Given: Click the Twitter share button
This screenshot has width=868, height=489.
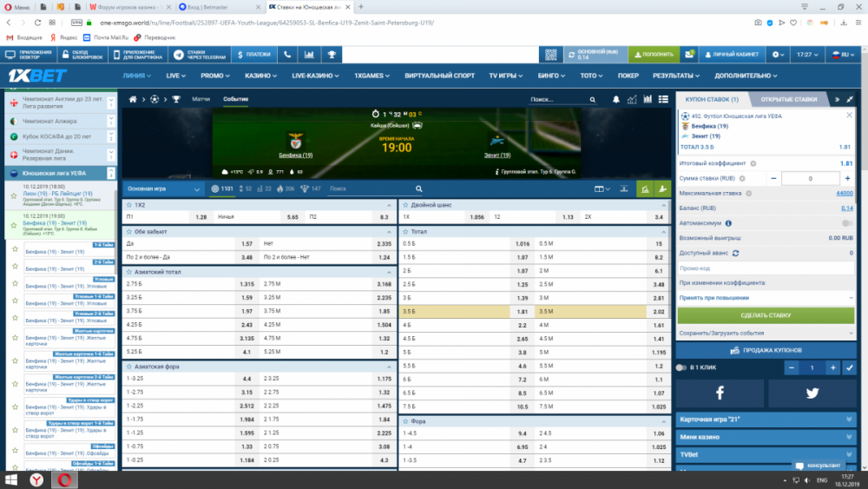Looking at the screenshot, I should point(812,393).
